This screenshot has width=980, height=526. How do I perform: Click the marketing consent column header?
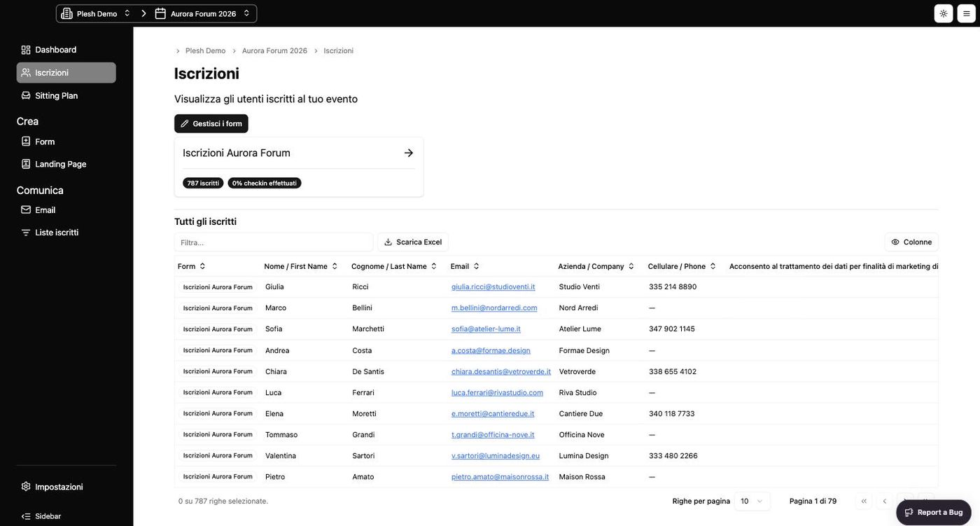tap(834, 266)
